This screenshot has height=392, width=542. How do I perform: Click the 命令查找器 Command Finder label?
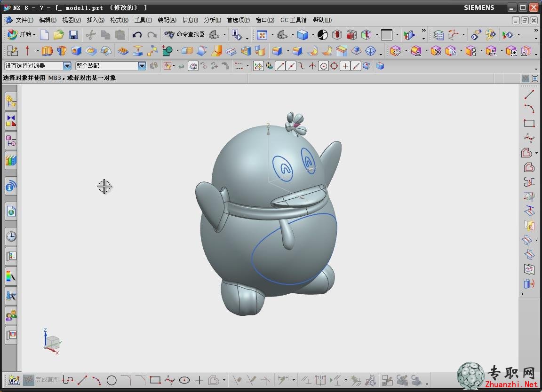click(191, 34)
